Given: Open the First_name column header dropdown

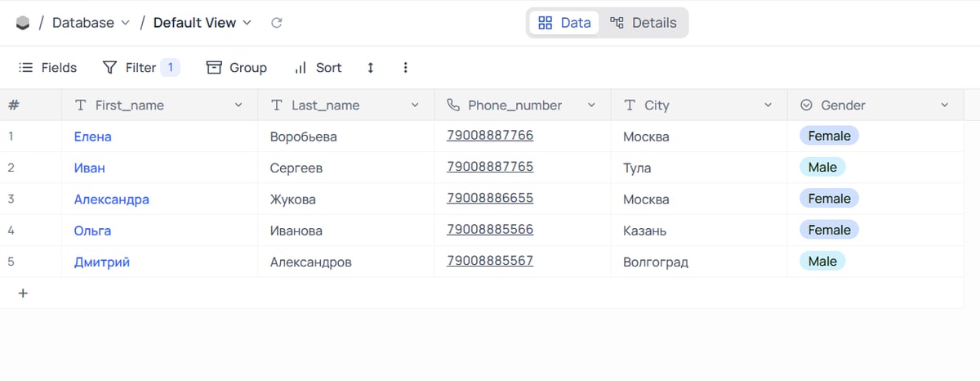Looking at the screenshot, I should pyautogui.click(x=238, y=105).
